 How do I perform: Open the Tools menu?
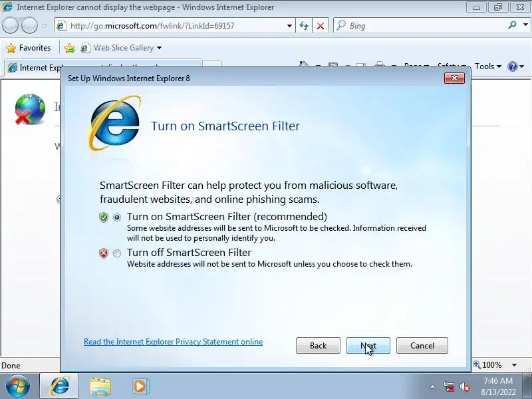click(488, 66)
